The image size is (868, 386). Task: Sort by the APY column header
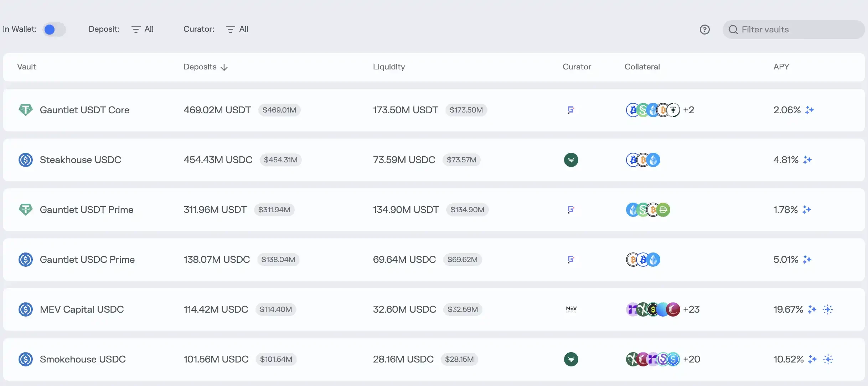[x=781, y=67]
